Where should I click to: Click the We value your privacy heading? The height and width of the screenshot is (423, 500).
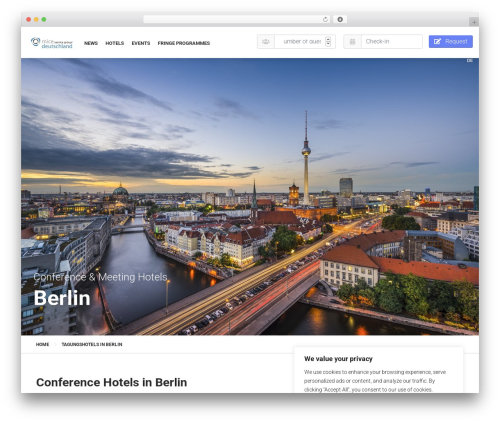click(x=338, y=359)
